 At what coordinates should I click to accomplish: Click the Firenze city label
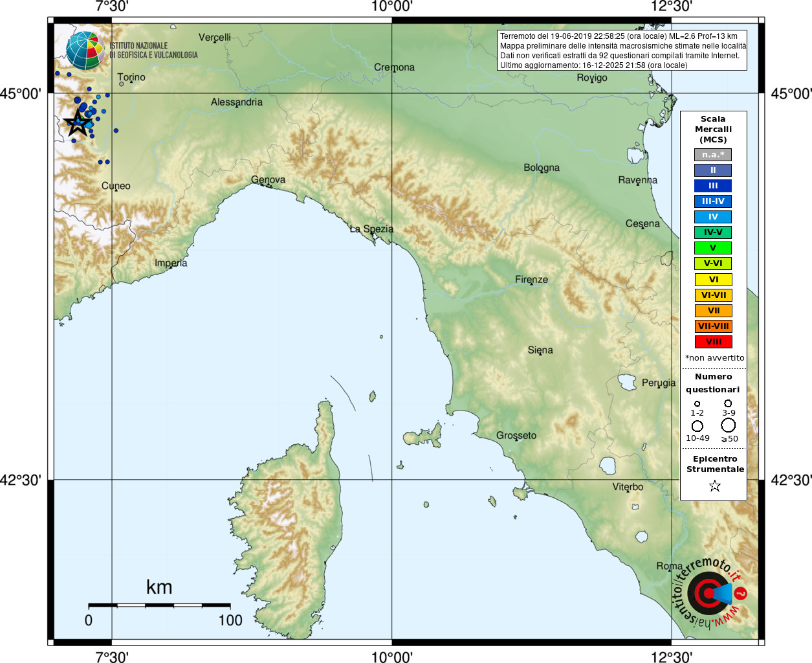pyautogui.click(x=531, y=280)
